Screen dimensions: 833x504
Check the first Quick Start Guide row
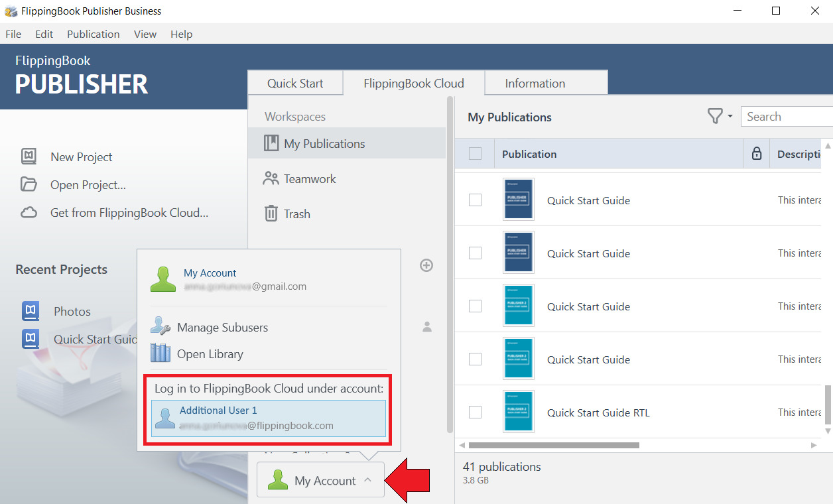point(475,200)
